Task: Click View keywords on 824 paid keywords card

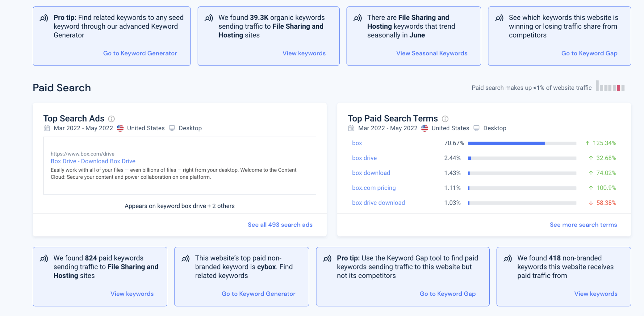Action: [132, 294]
